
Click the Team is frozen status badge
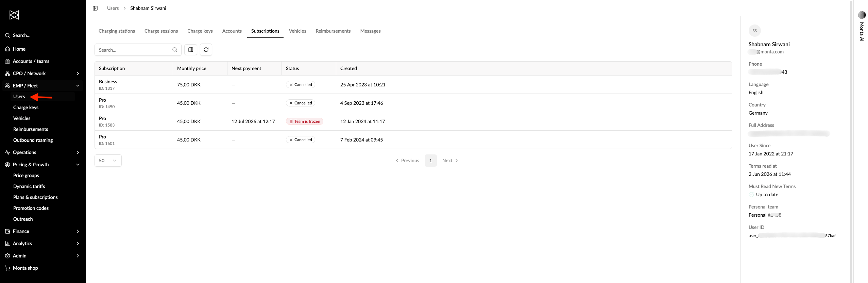[304, 121]
